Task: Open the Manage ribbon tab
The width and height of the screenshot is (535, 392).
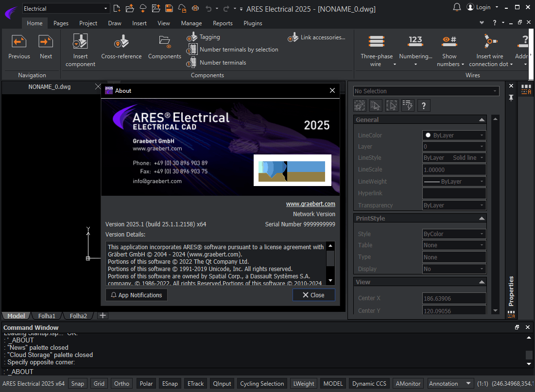Action: click(x=191, y=23)
